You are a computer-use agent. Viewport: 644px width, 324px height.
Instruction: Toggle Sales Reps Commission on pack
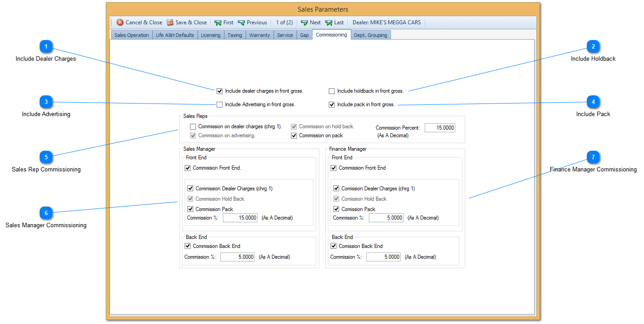[294, 135]
